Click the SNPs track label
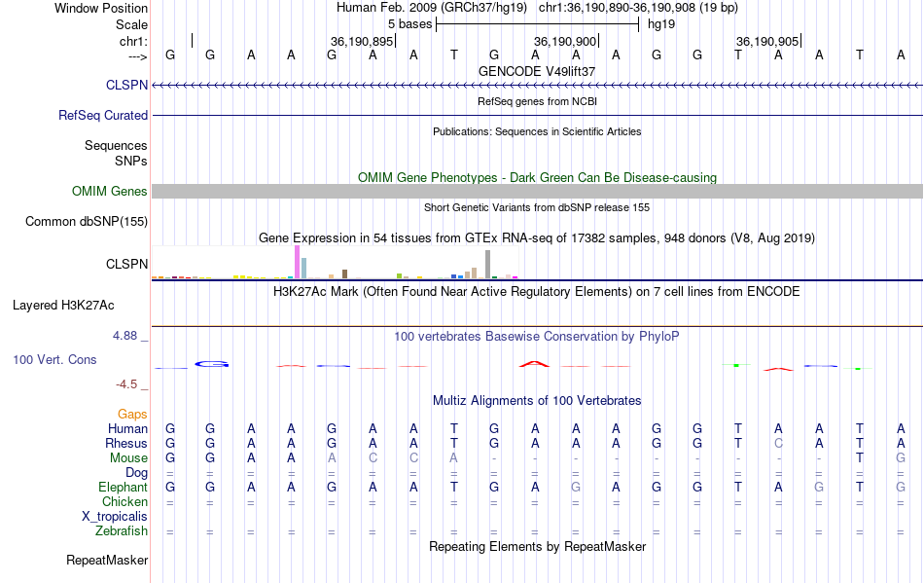 tap(131, 161)
